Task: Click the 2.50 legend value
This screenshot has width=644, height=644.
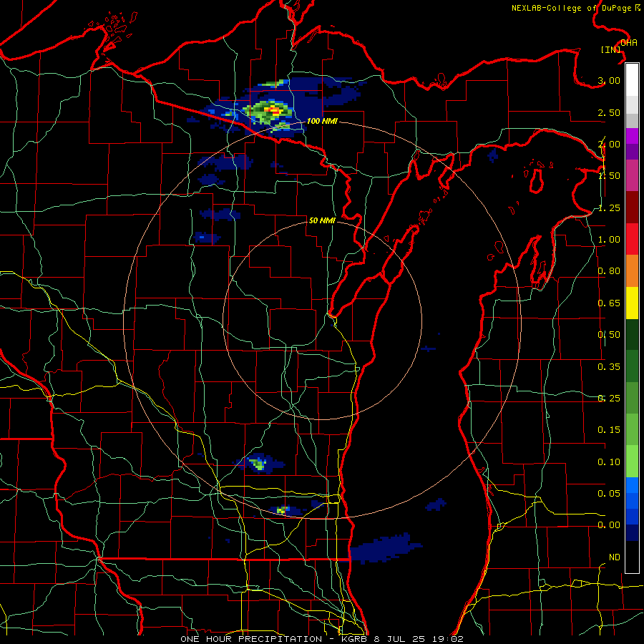Action: pyautogui.click(x=609, y=112)
